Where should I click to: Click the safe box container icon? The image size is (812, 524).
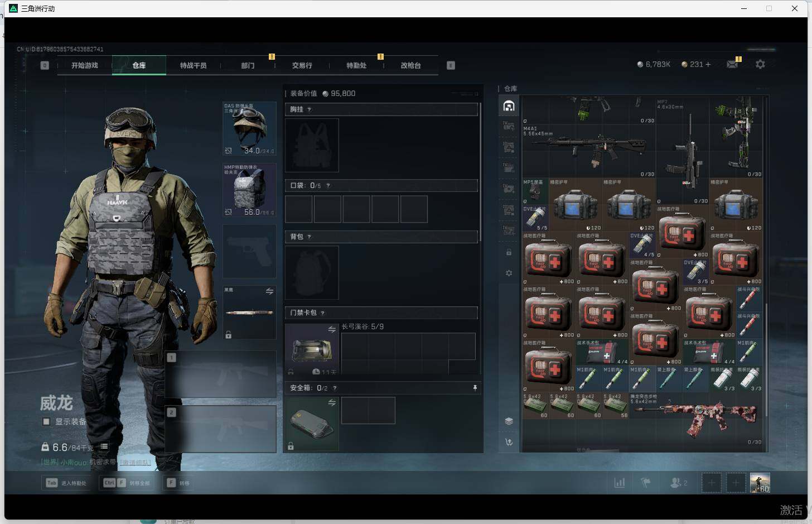point(312,424)
